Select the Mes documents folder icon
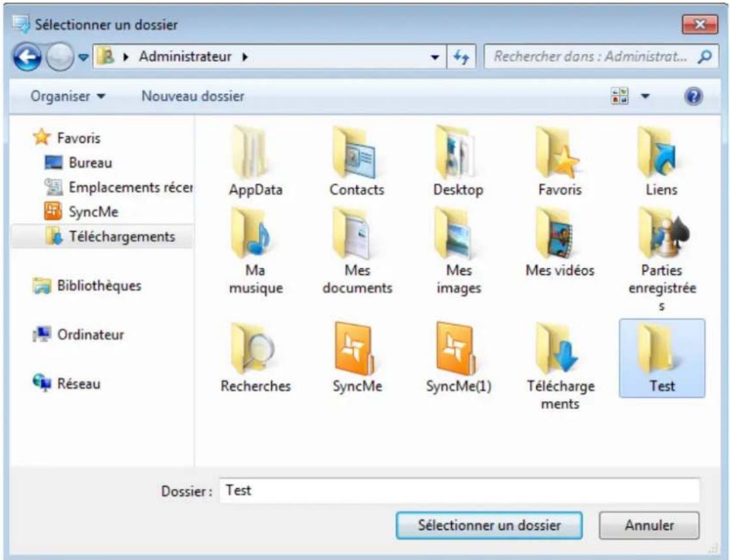 (x=353, y=233)
